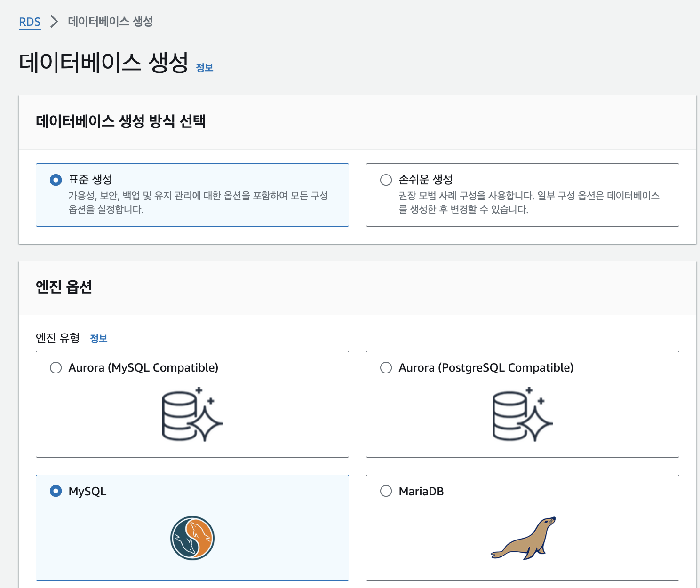Open the RDS breadcrumb link
This screenshot has height=588, width=700.
coord(30,22)
